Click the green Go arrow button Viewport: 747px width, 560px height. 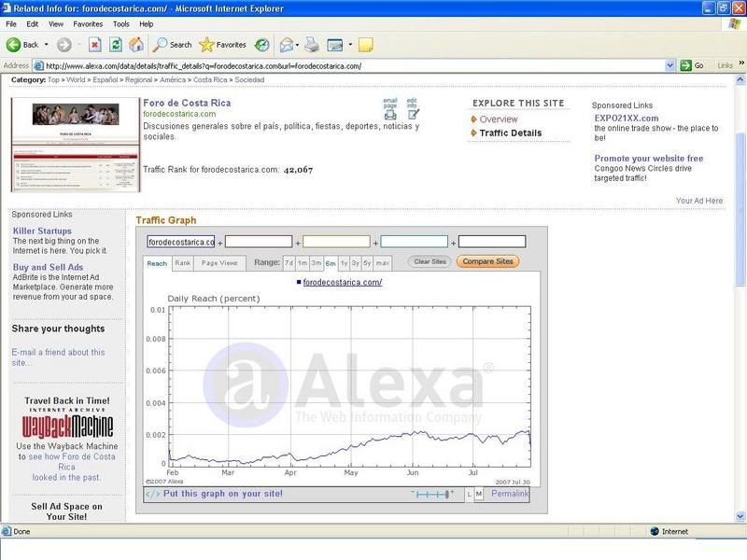685,65
